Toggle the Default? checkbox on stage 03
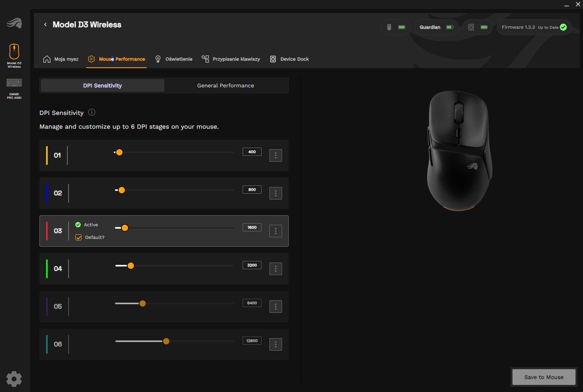Screen dimensions: 583x392 (x=78, y=237)
